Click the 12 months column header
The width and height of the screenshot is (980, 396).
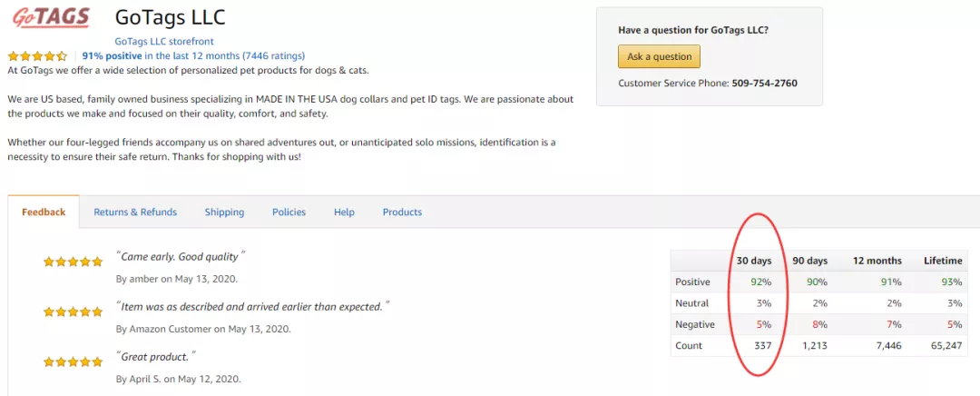[x=877, y=261]
